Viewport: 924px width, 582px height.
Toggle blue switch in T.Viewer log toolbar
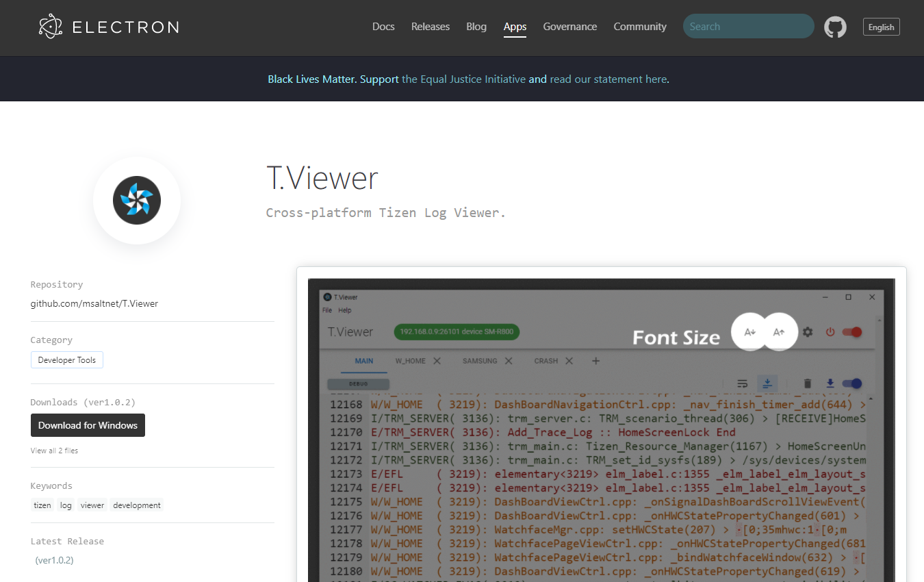[852, 383]
